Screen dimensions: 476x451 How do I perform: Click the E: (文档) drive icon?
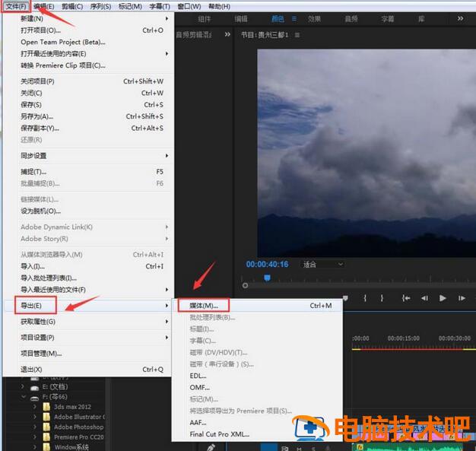pyautogui.click(x=35, y=388)
